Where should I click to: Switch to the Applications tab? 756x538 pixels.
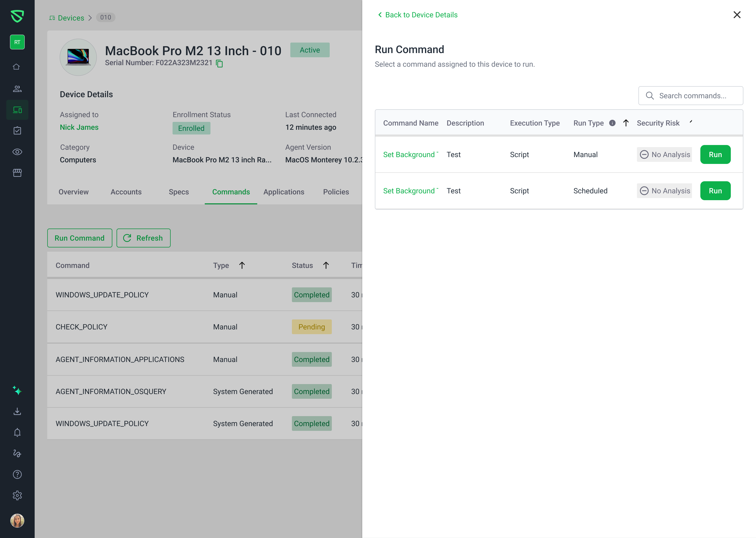point(284,192)
